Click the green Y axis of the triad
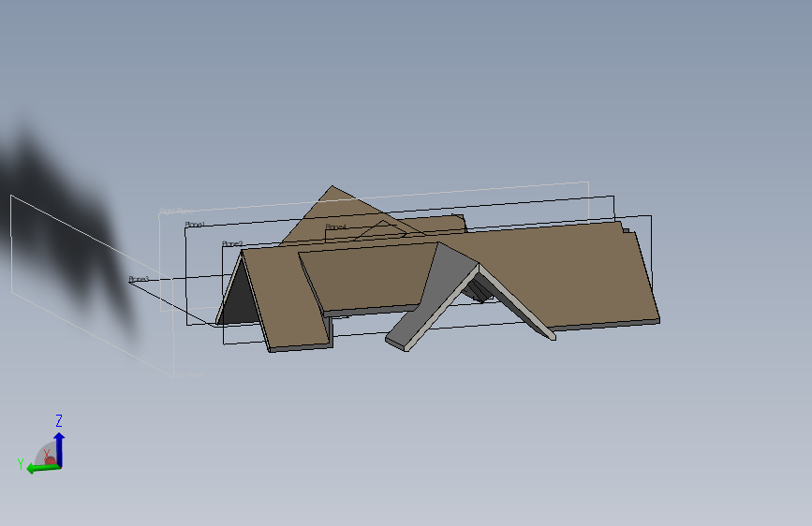 pos(42,469)
